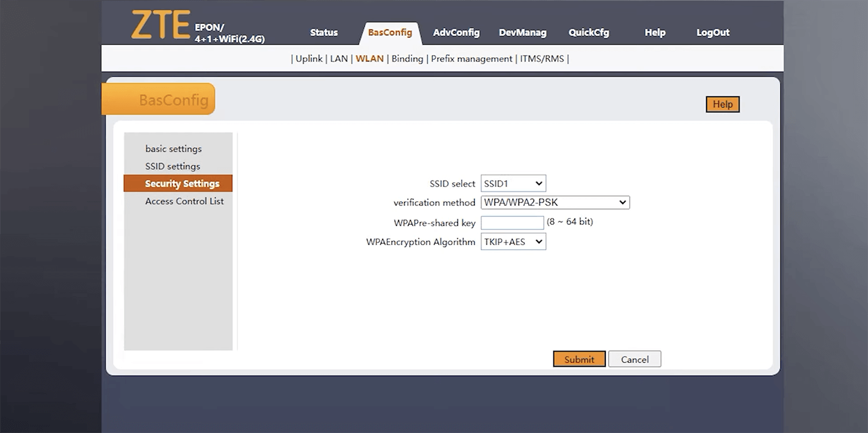Switch to AdvConfig tab
Image resolution: width=868 pixels, height=433 pixels.
[x=456, y=32]
